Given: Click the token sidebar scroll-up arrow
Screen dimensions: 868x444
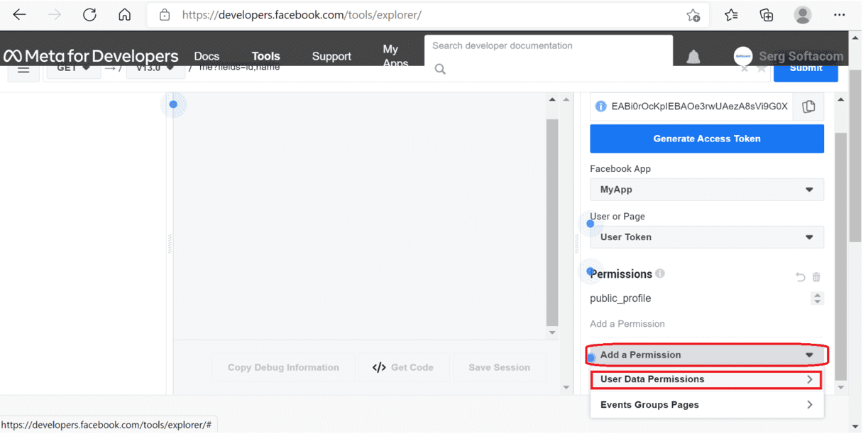Looking at the screenshot, I should click(x=841, y=99).
